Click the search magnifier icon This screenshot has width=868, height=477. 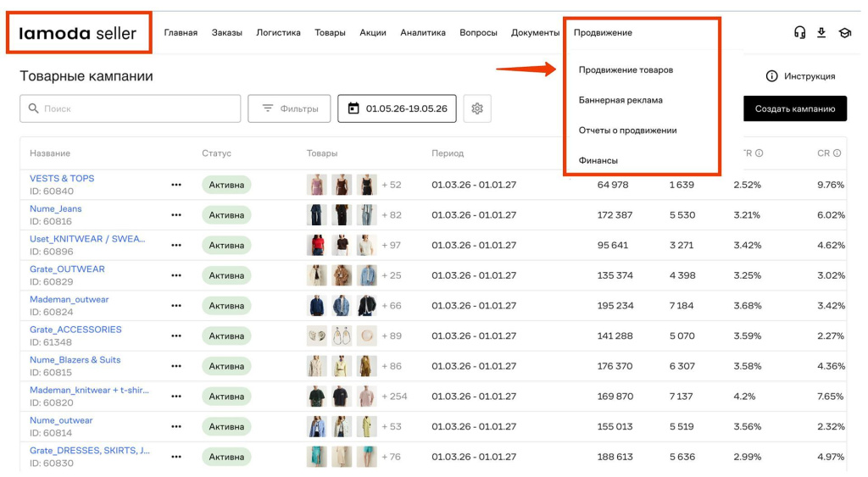tap(34, 108)
